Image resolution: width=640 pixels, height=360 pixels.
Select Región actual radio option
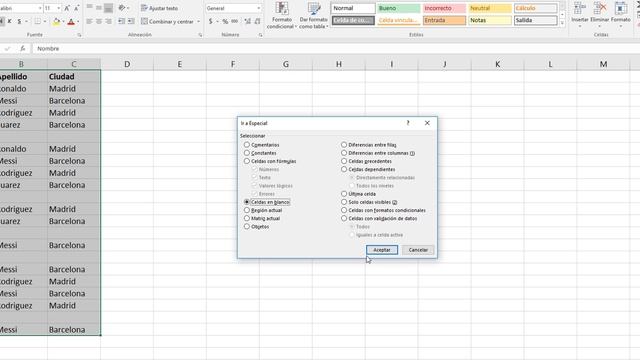(x=247, y=210)
